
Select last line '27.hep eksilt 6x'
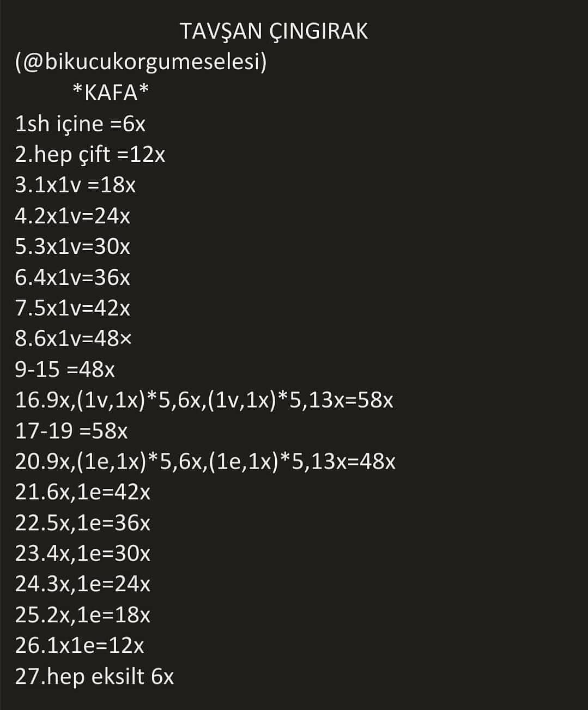pyautogui.click(x=94, y=677)
